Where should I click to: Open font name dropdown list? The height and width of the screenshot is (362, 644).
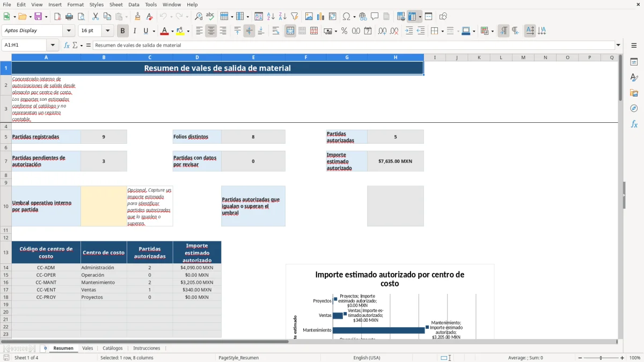[x=69, y=31]
